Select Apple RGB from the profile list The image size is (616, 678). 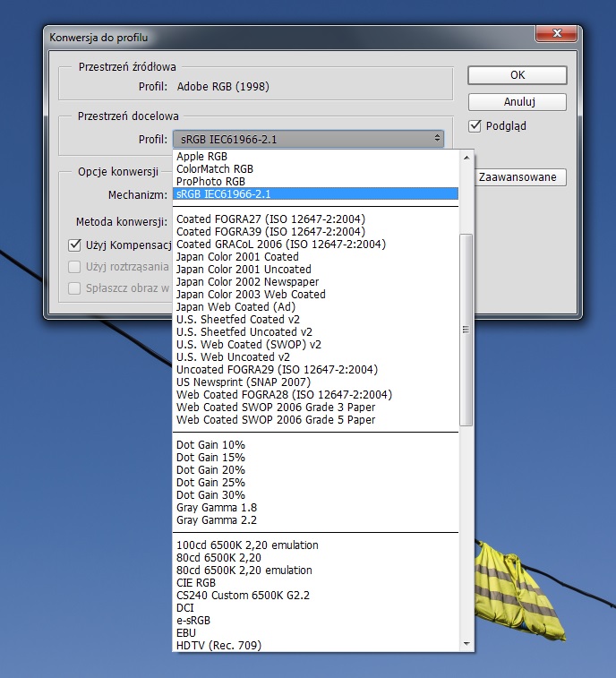coord(202,156)
